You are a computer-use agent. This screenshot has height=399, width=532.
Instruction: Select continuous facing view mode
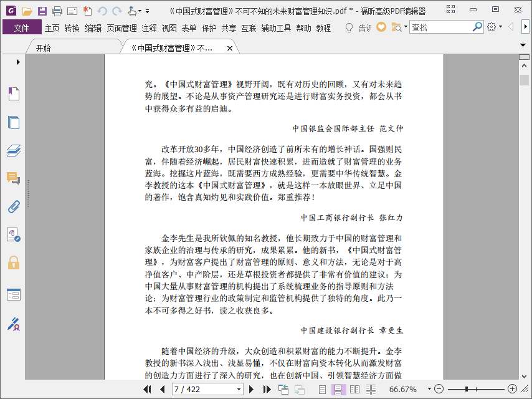pyautogui.click(x=371, y=389)
